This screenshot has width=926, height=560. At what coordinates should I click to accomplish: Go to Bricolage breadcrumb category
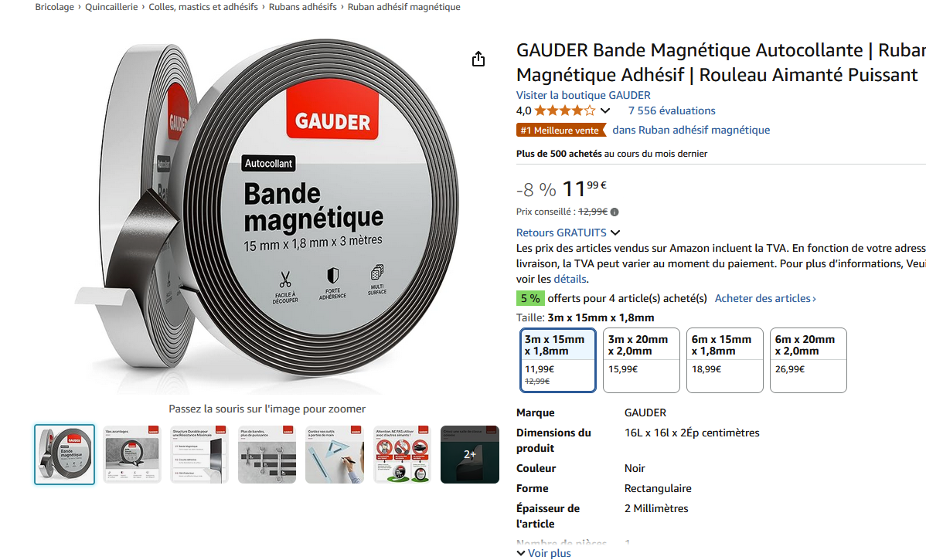tap(54, 7)
